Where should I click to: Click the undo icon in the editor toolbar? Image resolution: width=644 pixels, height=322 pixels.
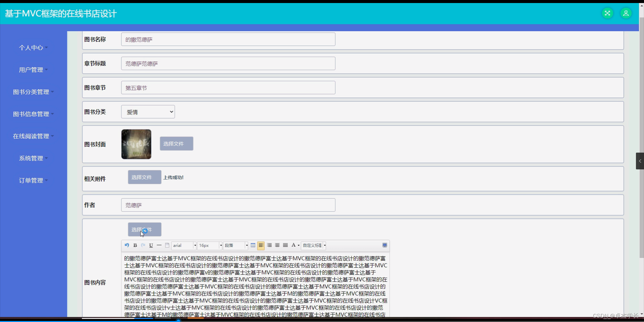point(126,246)
